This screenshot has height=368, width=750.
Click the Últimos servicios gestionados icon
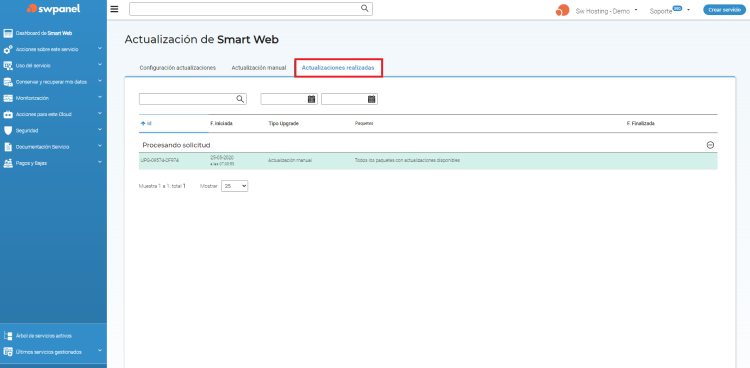pyautogui.click(x=8, y=352)
